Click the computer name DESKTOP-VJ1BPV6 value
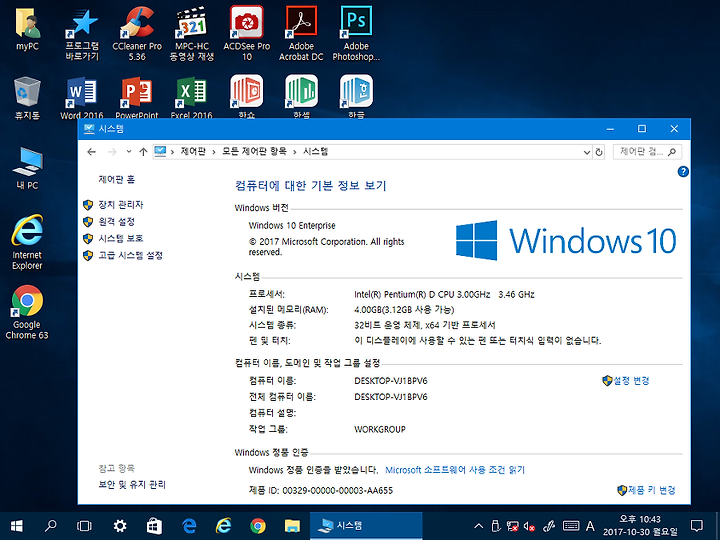 tap(391, 381)
